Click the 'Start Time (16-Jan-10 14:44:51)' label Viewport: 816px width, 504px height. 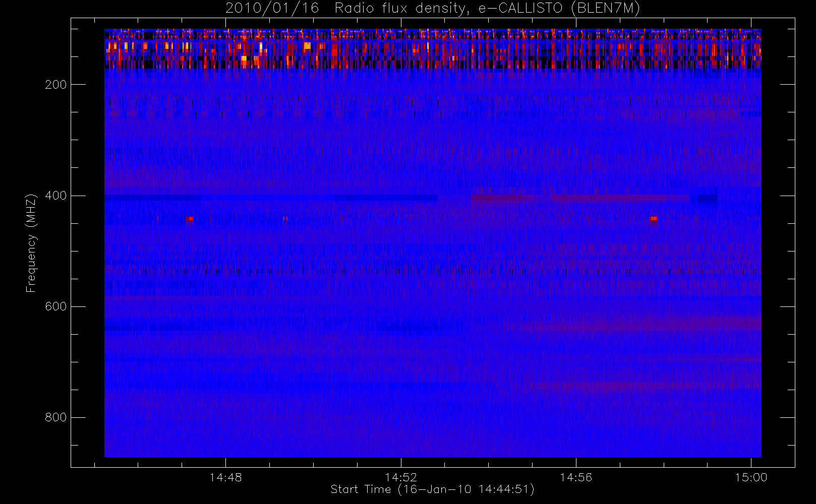point(433,489)
